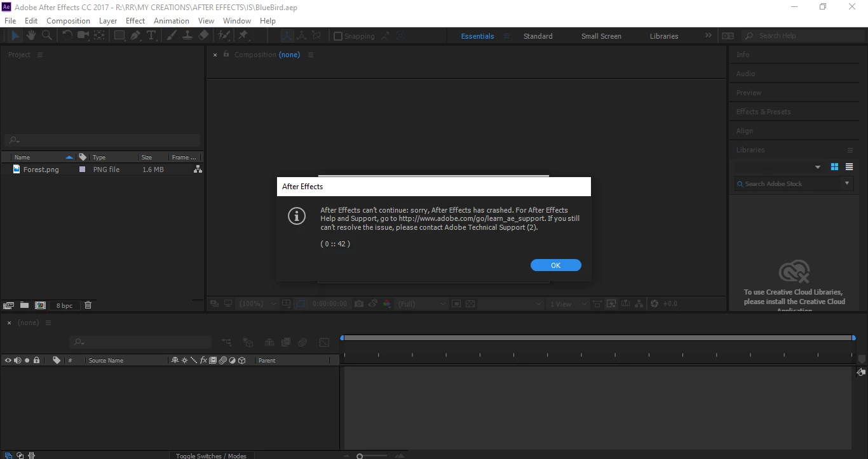Open the Effects & Presets panel

pos(763,112)
